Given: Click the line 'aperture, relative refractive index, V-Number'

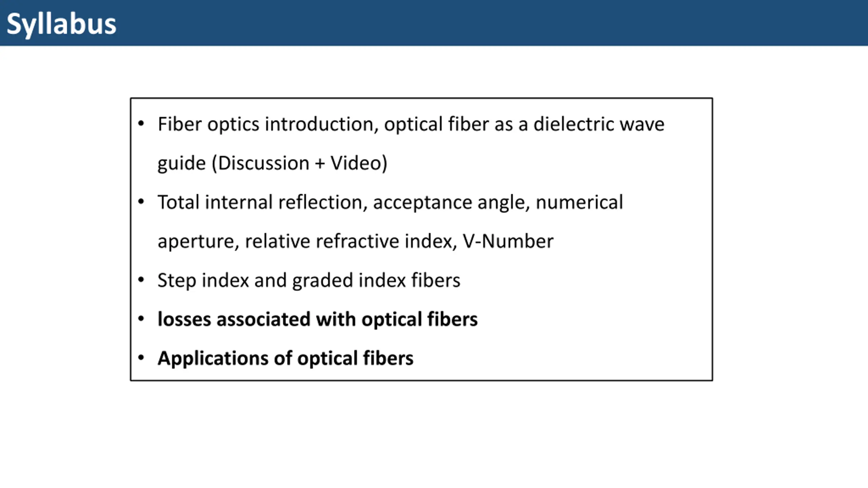Looking at the screenshot, I should pyautogui.click(x=355, y=242).
